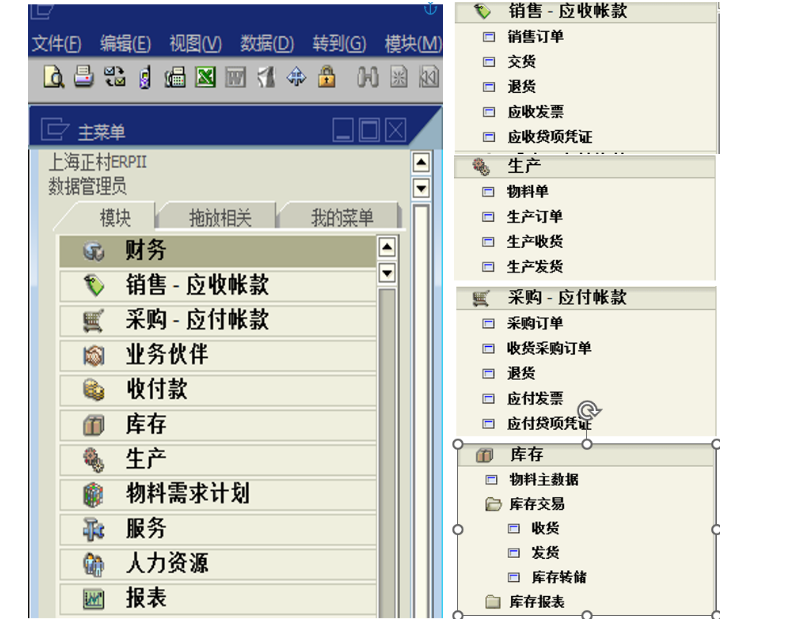This screenshot has width=790, height=621.
Task: Switch to the 拖放相关 tab
Action: 220,218
